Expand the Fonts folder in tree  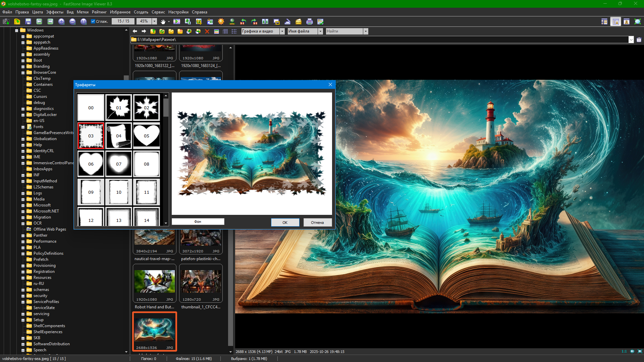pos(23,127)
